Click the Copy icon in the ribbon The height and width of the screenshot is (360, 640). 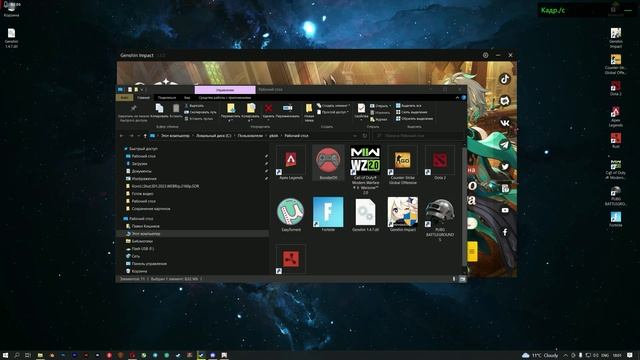(x=159, y=108)
